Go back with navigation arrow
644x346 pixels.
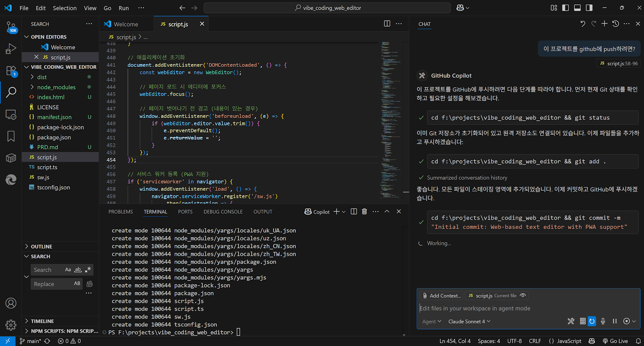pyautogui.click(x=182, y=8)
